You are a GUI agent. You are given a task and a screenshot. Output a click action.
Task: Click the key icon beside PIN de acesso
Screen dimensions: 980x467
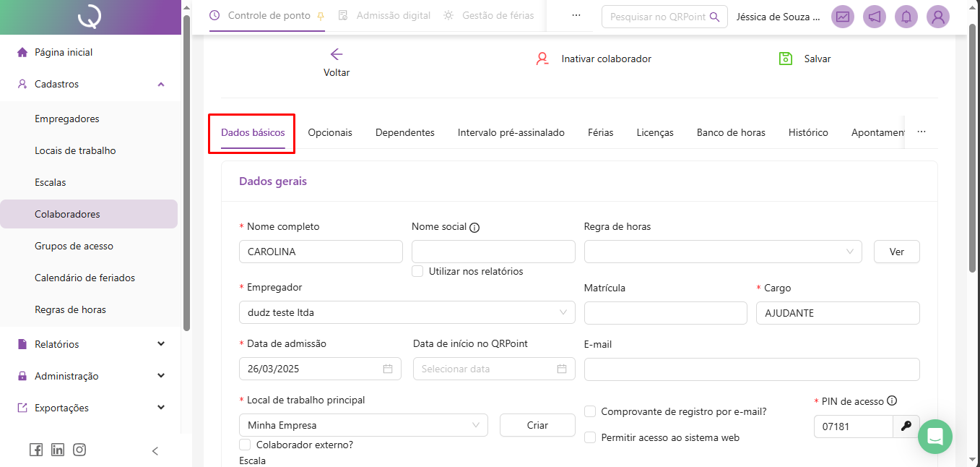(x=906, y=427)
